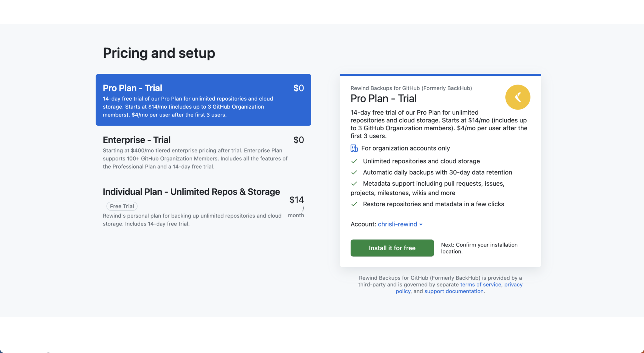The width and height of the screenshot is (644, 353).
Task: Click the checkmark beside Metadata support feature
Action: pyautogui.click(x=354, y=183)
